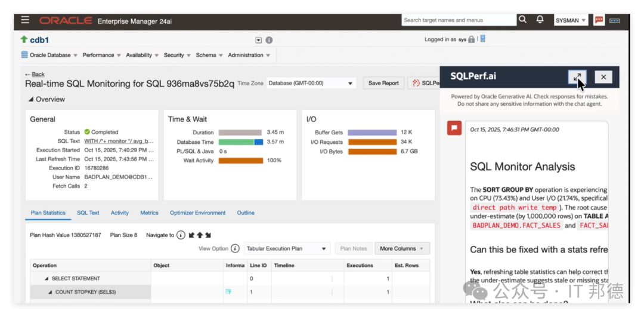This screenshot has height=317, width=644.
Task: Click the Buffer Gets purple bar
Action: coord(372,133)
